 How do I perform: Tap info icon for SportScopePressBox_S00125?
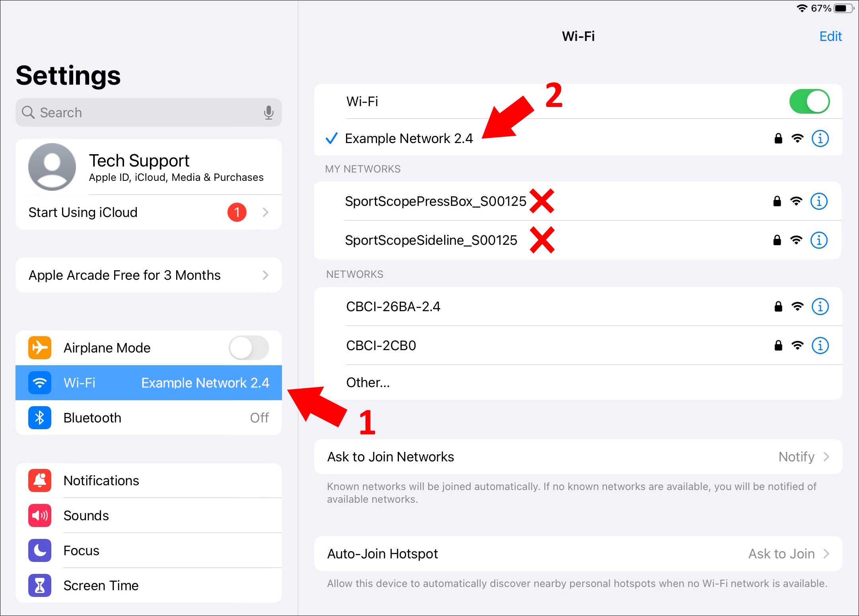tap(818, 201)
